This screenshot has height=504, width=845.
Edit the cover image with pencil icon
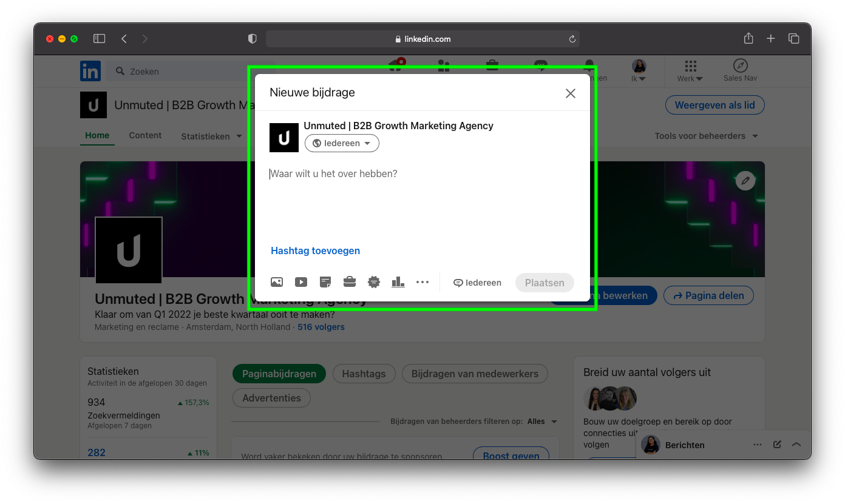point(745,180)
